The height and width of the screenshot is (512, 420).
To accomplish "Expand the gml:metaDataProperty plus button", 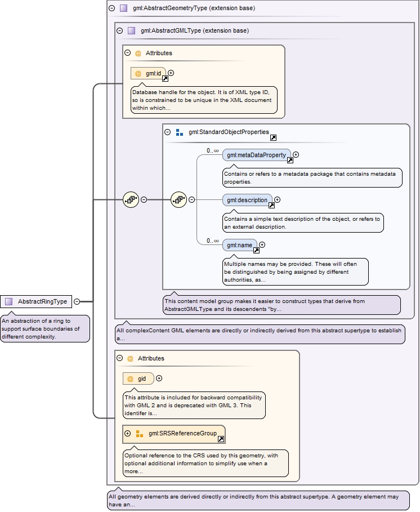I will [296, 154].
